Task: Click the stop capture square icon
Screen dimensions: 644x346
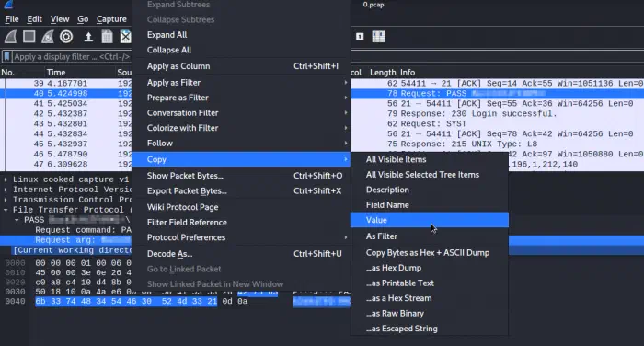Action: point(29,37)
